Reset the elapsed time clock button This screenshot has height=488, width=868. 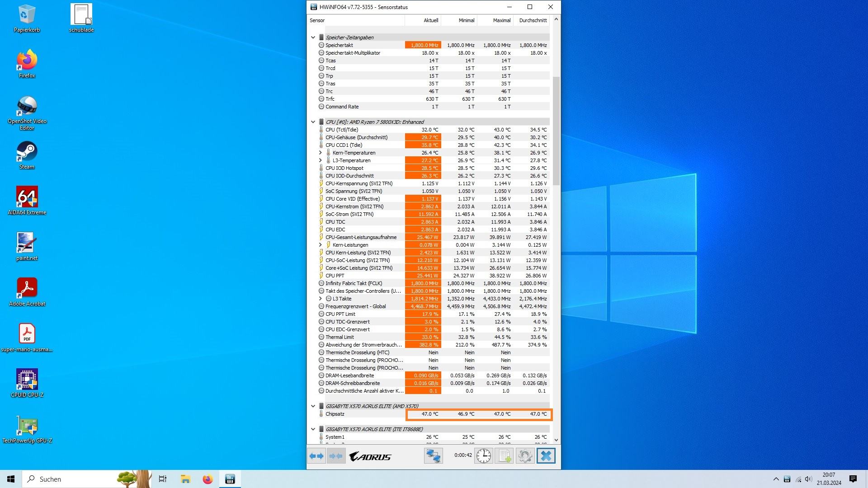483,456
